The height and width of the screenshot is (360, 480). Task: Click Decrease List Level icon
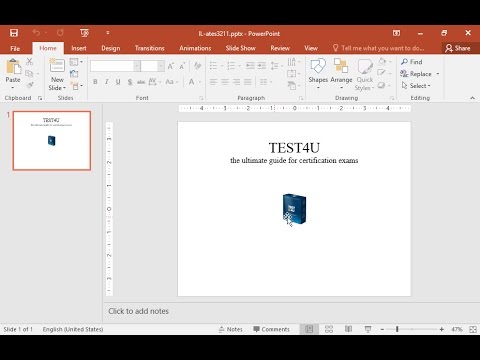click(x=250, y=66)
